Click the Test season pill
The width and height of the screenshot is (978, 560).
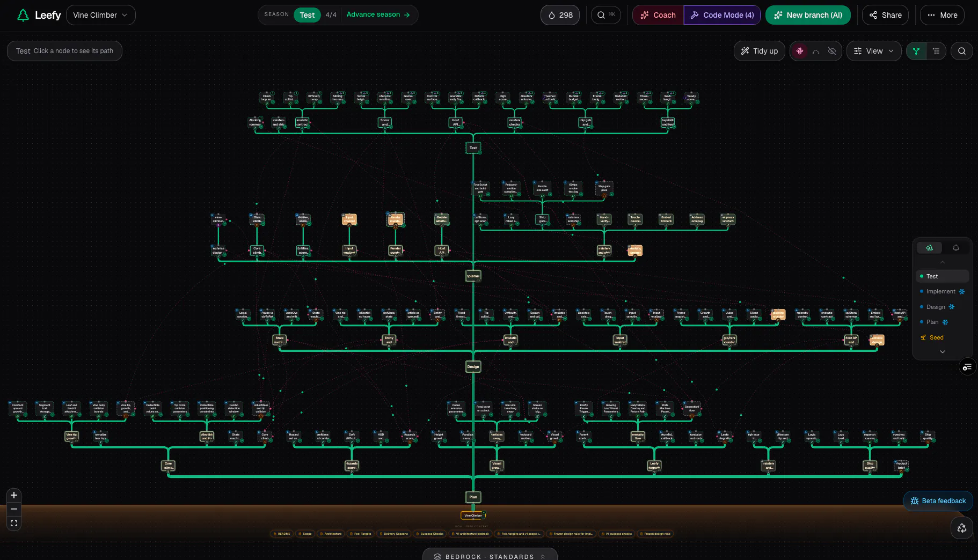[x=307, y=15]
